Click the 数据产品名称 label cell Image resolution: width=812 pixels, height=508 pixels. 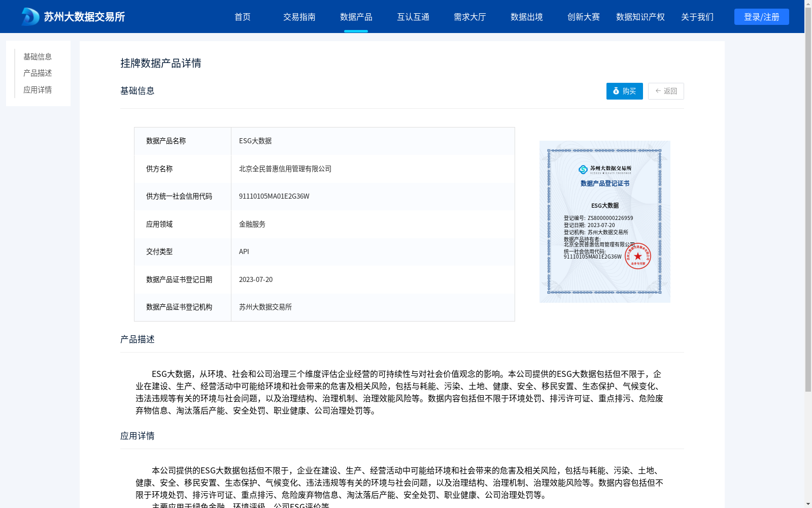[183, 141]
